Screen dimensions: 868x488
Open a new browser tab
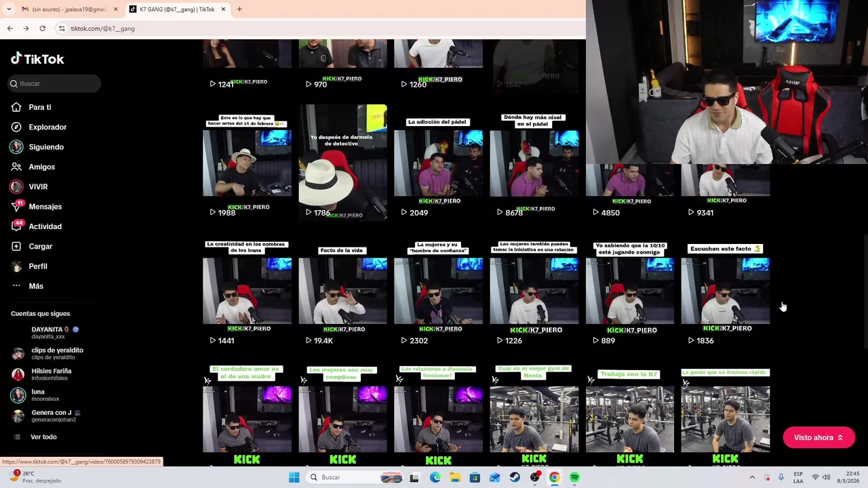tap(239, 9)
